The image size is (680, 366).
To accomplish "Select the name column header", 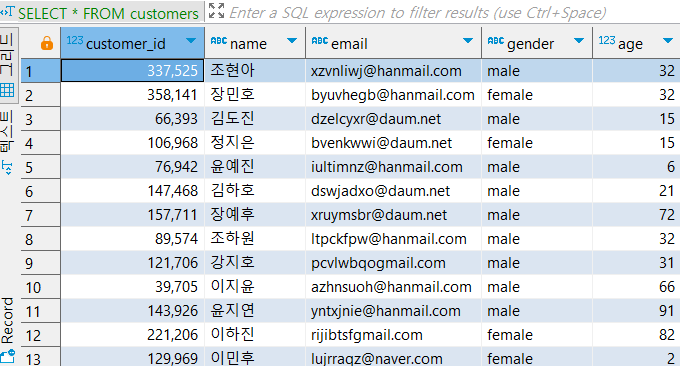I will (255, 43).
